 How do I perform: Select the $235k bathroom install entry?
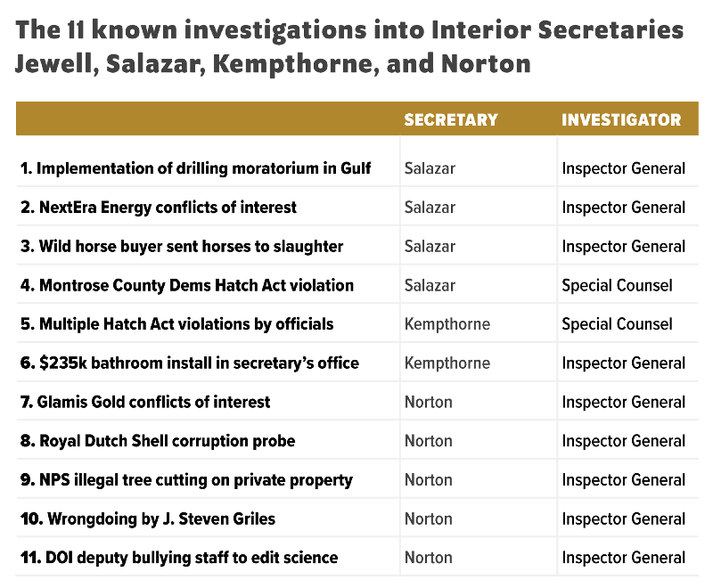(x=189, y=363)
